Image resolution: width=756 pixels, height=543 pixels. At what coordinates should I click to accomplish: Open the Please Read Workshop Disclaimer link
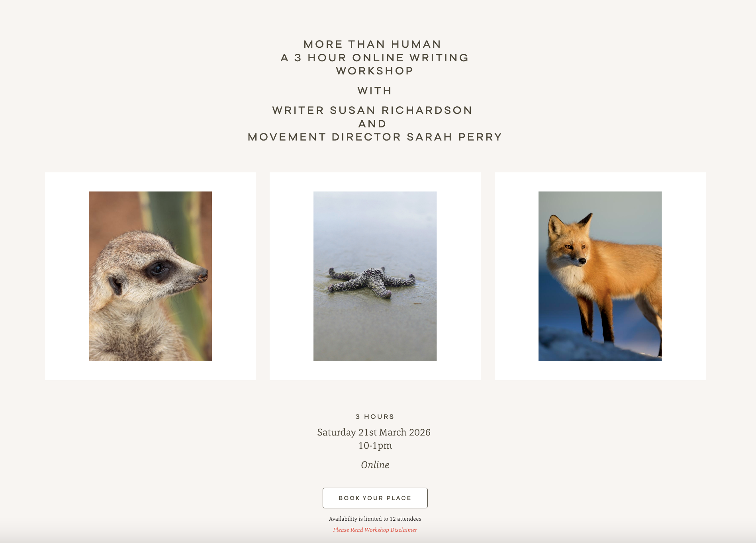[375, 530]
